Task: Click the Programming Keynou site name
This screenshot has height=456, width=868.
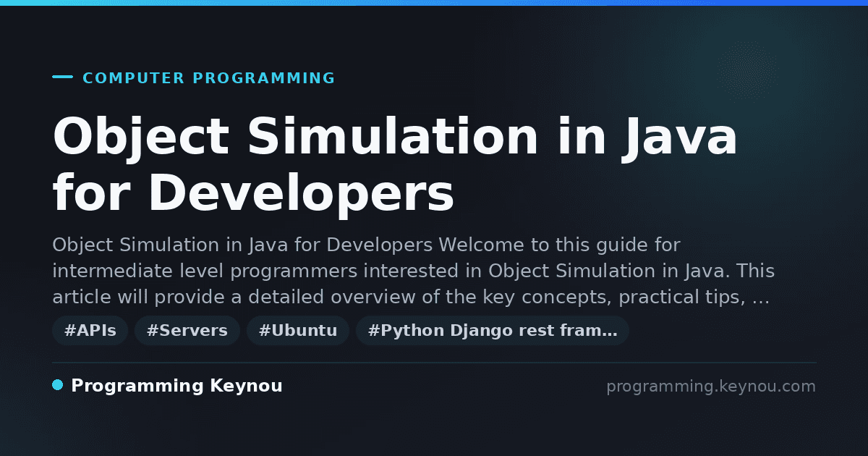Action: pyautogui.click(x=176, y=387)
